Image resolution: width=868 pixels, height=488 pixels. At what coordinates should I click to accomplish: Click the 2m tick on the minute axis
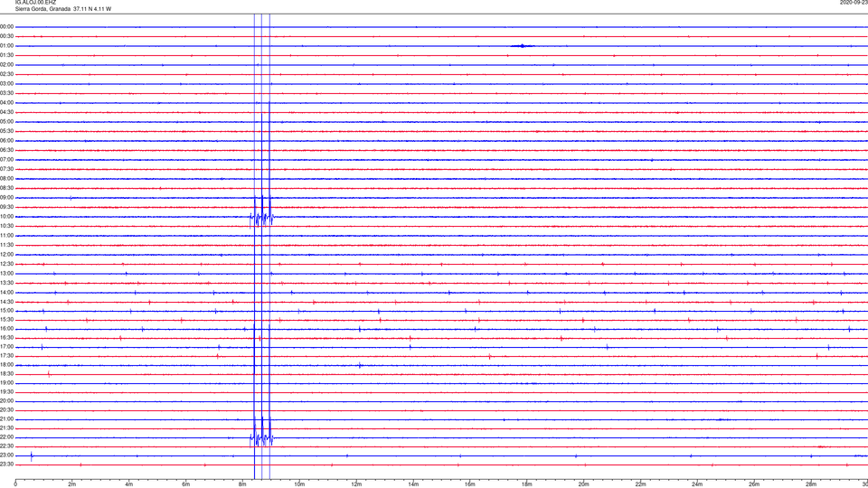[72, 484]
